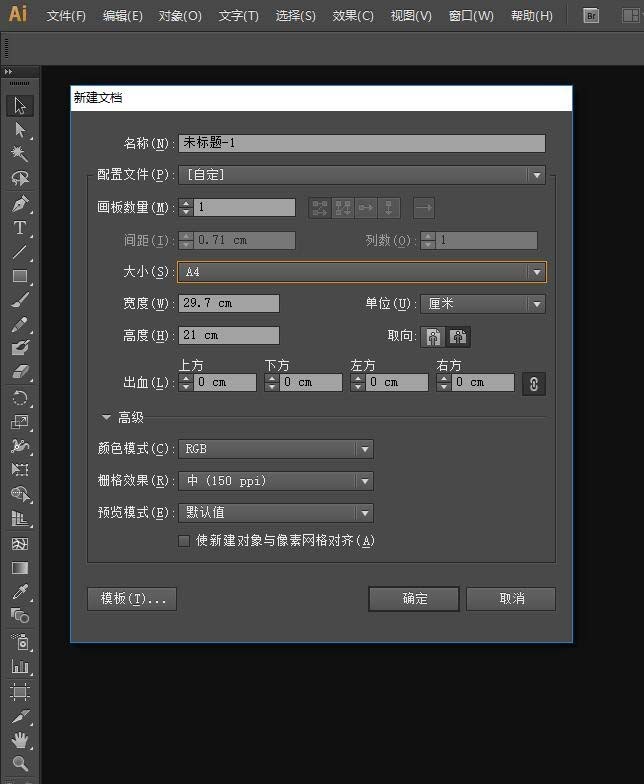
Task: Open the arrange documents layout icon
Action: click(x=630, y=16)
